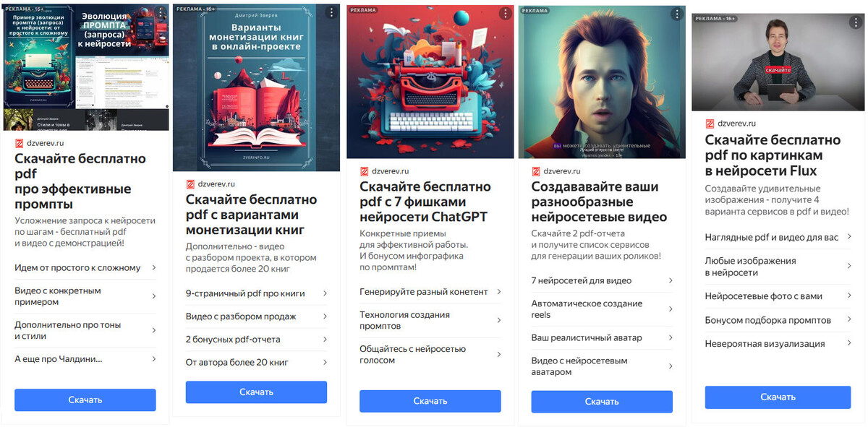This screenshot has height=427, width=868.
Task: Expand 'Бонусом подборка промптов' chevron
Action: tap(849, 320)
